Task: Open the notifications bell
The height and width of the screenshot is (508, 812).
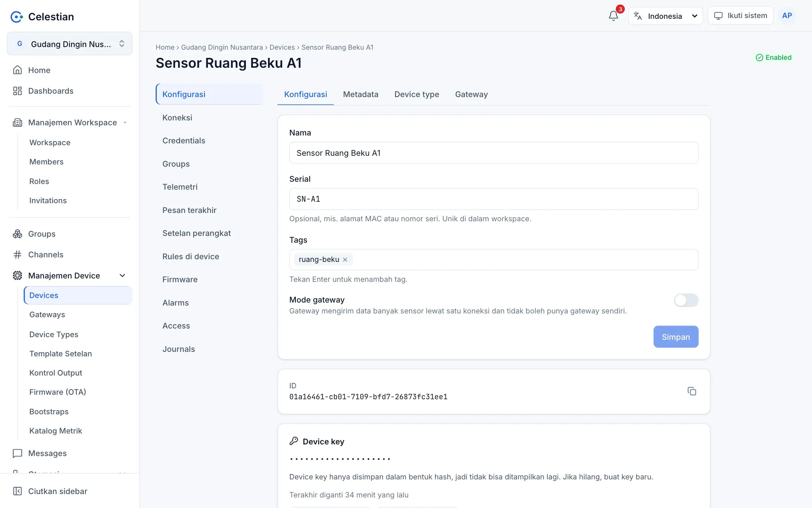Action: [x=613, y=16]
